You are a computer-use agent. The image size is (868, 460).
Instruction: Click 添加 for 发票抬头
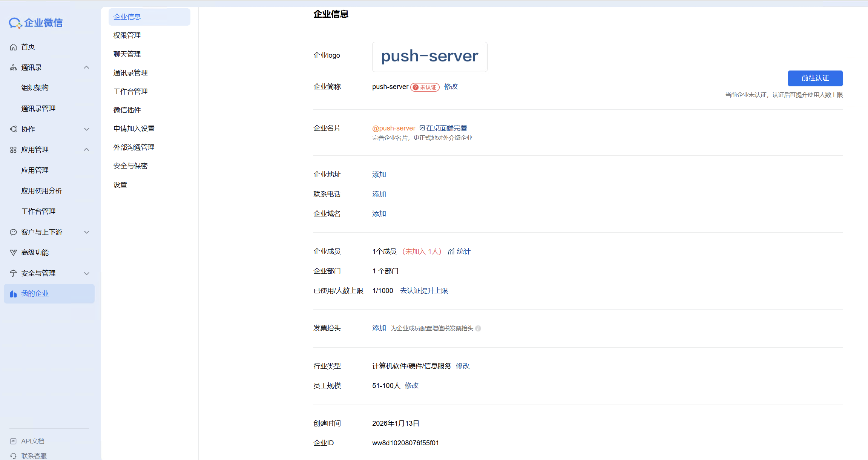(x=379, y=328)
